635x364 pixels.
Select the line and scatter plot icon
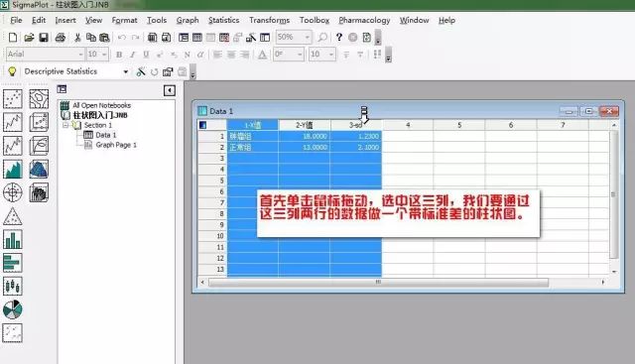coord(13,146)
